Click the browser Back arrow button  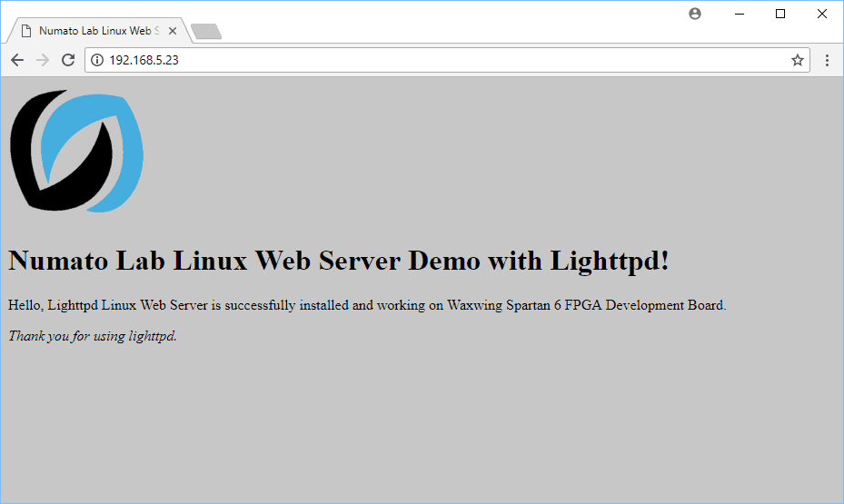tap(17, 60)
